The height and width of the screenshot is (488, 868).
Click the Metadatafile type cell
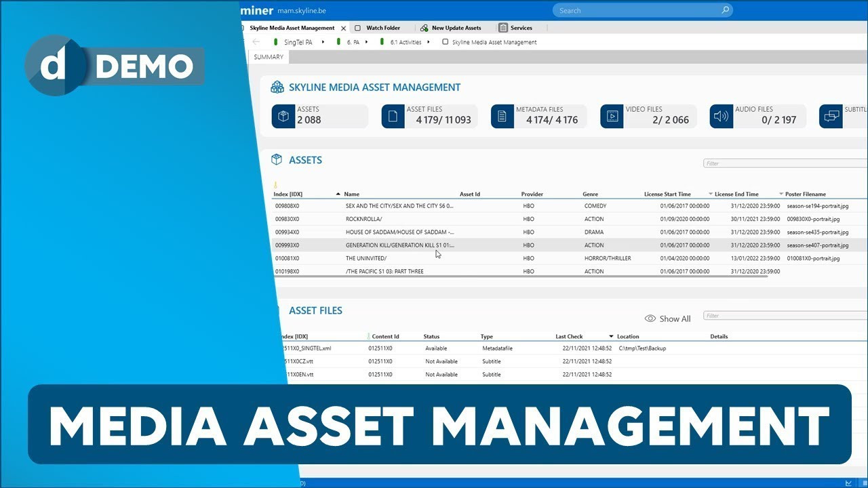tap(497, 348)
